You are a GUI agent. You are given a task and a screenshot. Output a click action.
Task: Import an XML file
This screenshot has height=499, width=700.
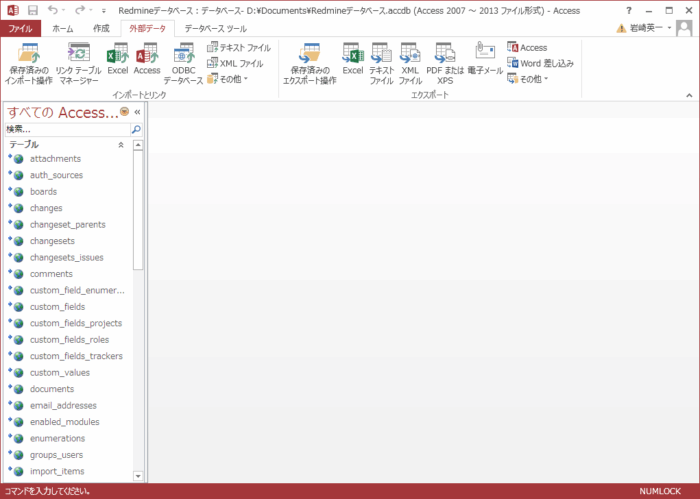pos(235,63)
